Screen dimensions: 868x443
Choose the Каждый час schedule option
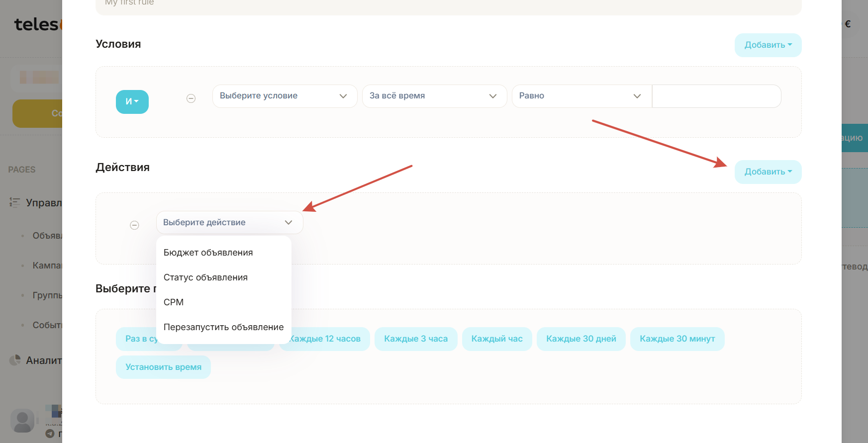click(x=496, y=339)
